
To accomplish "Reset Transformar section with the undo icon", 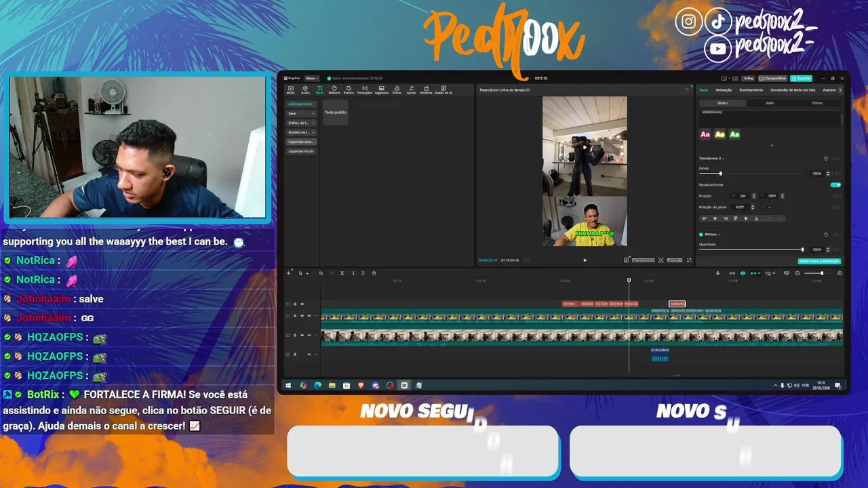I will (x=826, y=159).
